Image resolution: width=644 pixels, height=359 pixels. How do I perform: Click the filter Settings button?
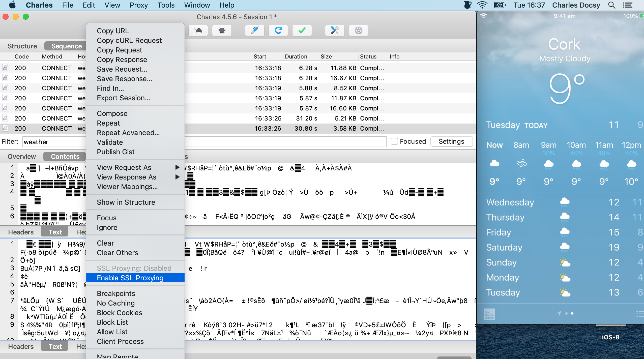(451, 141)
